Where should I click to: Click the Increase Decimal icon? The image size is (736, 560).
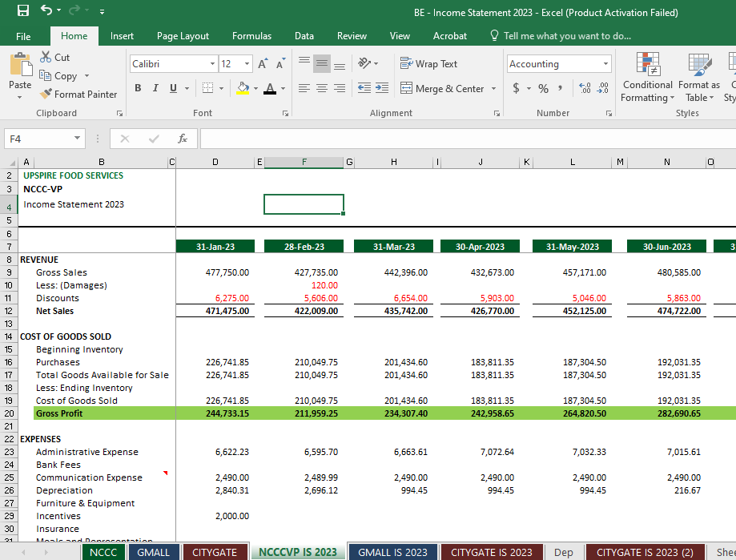(x=584, y=88)
